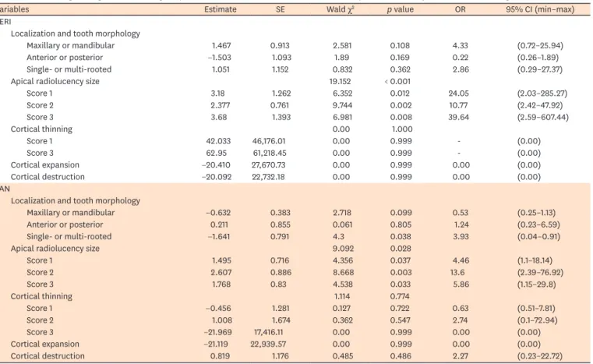The width and height of the screenshot is (593, 364).
Task: Click the odds ratio "10.77"
Action: (x=458, y=105)
